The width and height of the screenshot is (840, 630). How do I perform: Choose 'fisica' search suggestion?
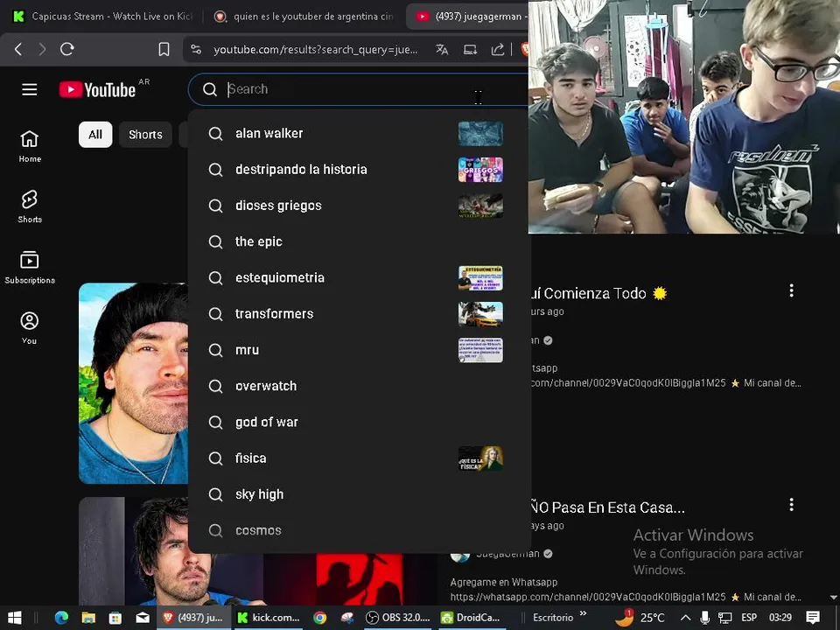358,458
